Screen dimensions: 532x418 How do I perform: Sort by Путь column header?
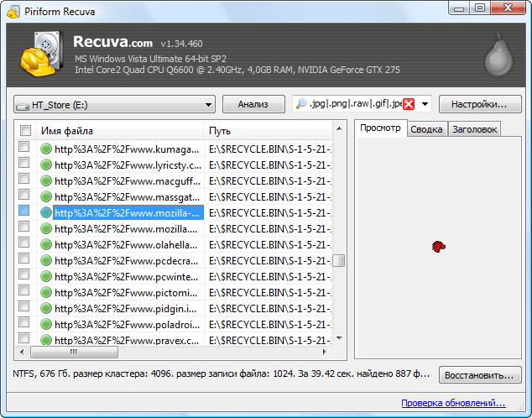tap(268, 131)
